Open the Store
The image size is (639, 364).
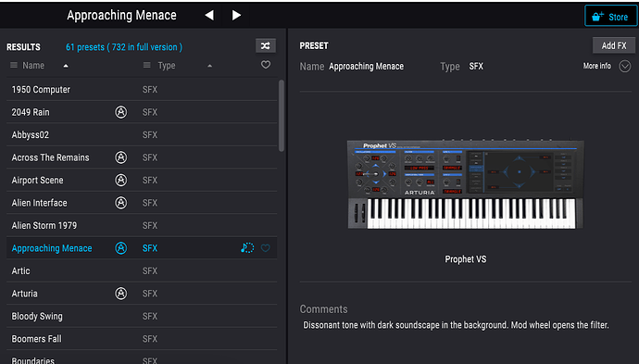pyautogui.click(x=610, y=17)
